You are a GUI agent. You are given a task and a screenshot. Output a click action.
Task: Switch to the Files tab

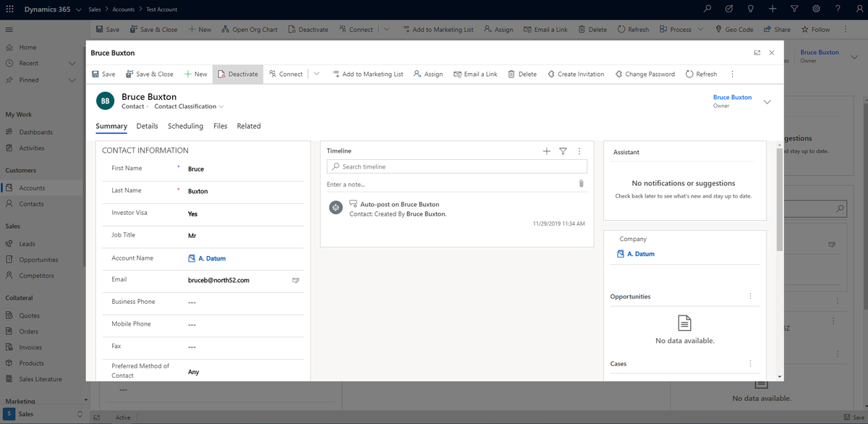220,126
